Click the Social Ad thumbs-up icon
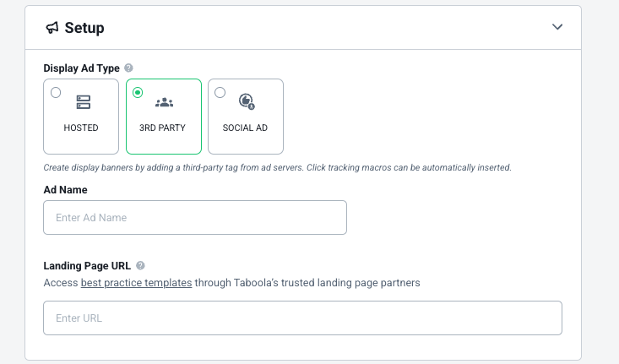This screenshot has width=619, height=364. (247, 101)
